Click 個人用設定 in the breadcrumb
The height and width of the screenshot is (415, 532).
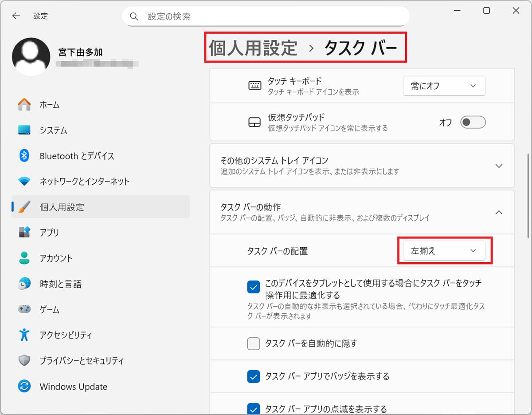point(253,47)
